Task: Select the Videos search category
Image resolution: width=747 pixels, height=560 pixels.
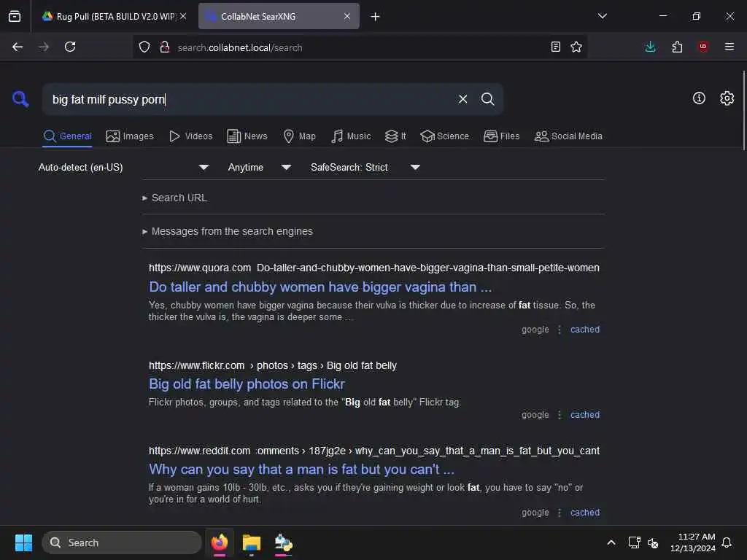Action: click(191, 136)
